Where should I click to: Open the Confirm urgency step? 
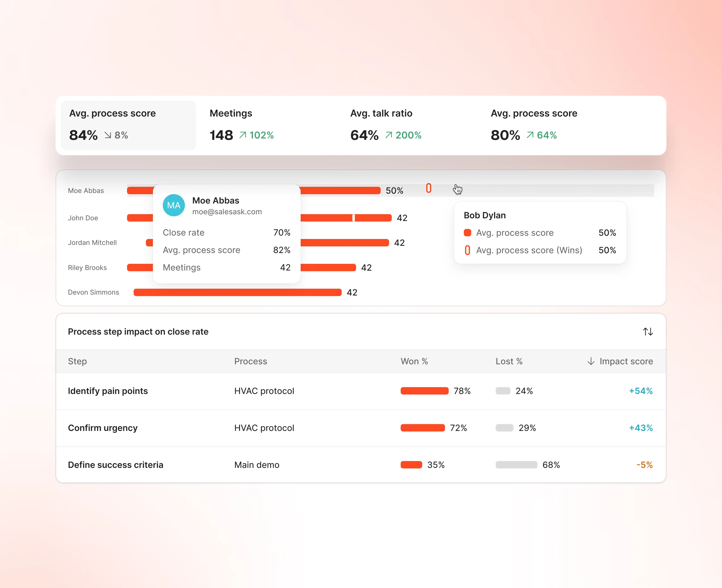(103, 428)
